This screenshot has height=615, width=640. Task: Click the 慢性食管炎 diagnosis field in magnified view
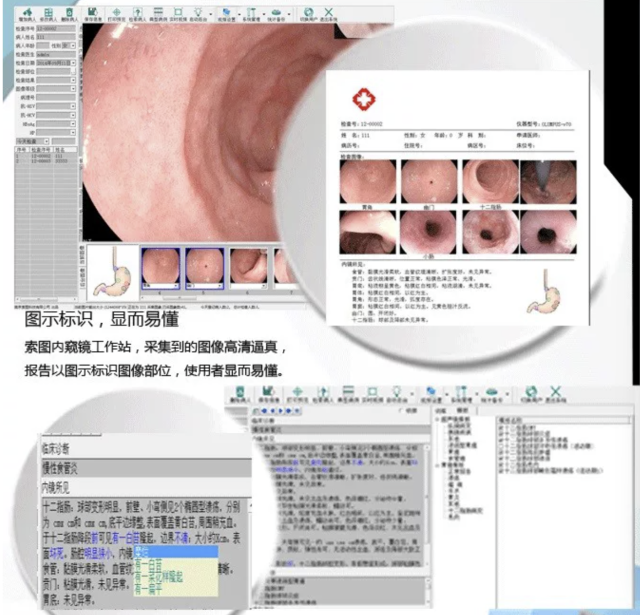[147, 468]
